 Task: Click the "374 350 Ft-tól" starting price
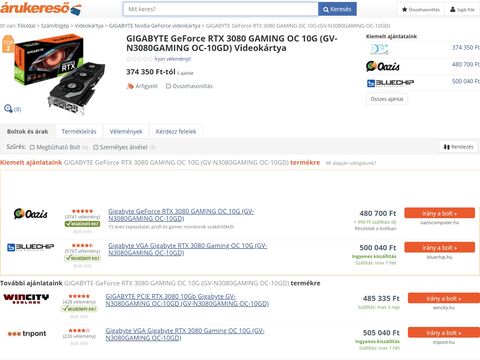(x=151, y=72)
